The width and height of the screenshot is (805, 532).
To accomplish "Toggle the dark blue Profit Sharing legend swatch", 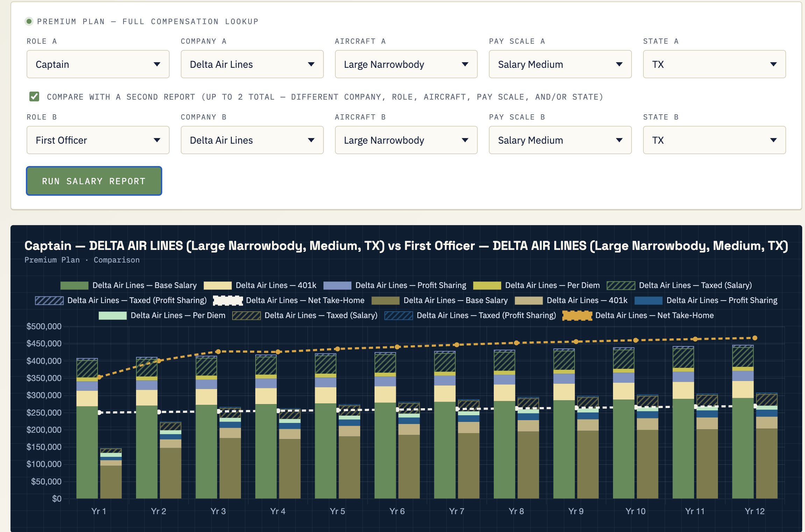I will [x=648, y=301].
